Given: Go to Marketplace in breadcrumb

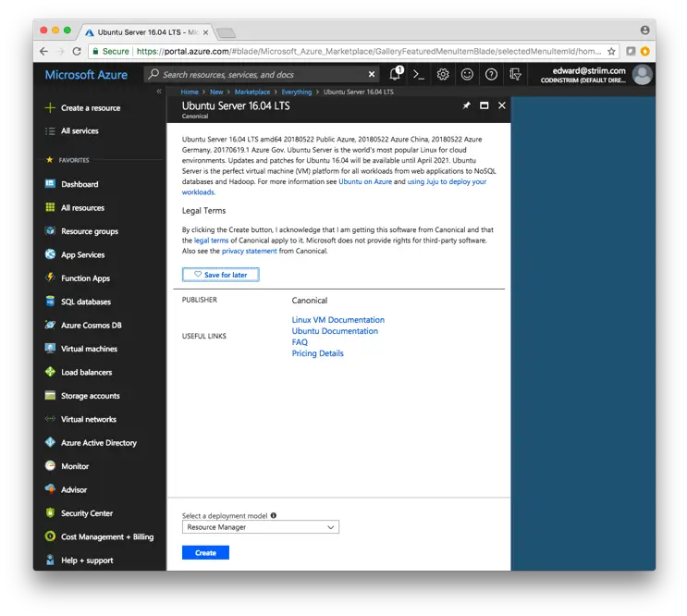Looking at the screenshot, I should 251,92.
